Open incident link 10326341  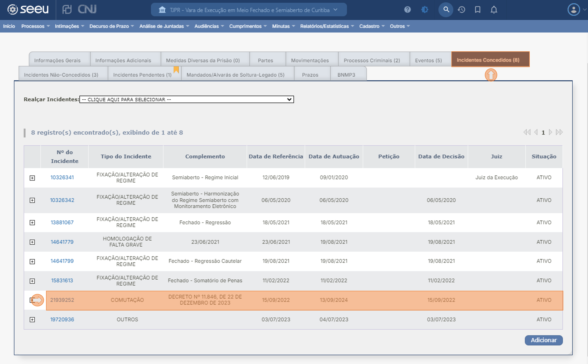[62, 177]
